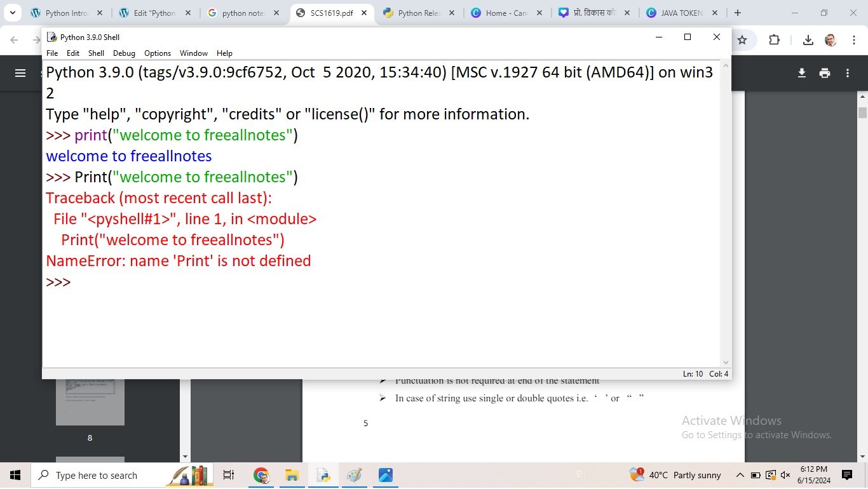Bookmark this page with the star
This screenshot has height=489, width=868.
pyautogui.click(x=742, y=40)
